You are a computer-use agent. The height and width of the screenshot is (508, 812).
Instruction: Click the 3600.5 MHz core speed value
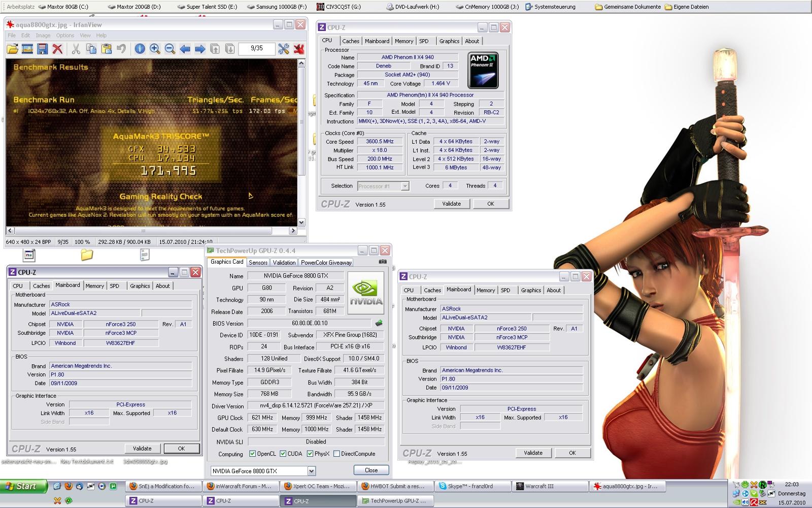[380, 142]
